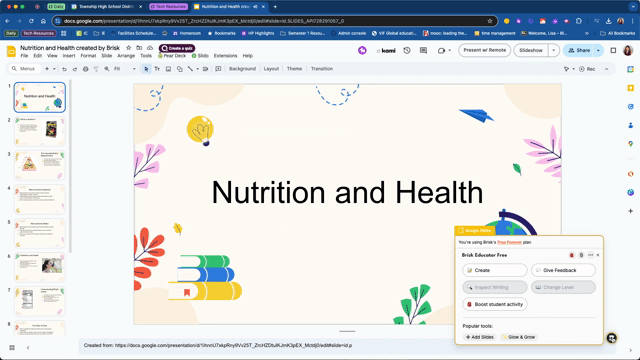The image size is (640, 360).
Task: Select slide 3 thumbnail with food pyramid
Action: coord(40,165)
